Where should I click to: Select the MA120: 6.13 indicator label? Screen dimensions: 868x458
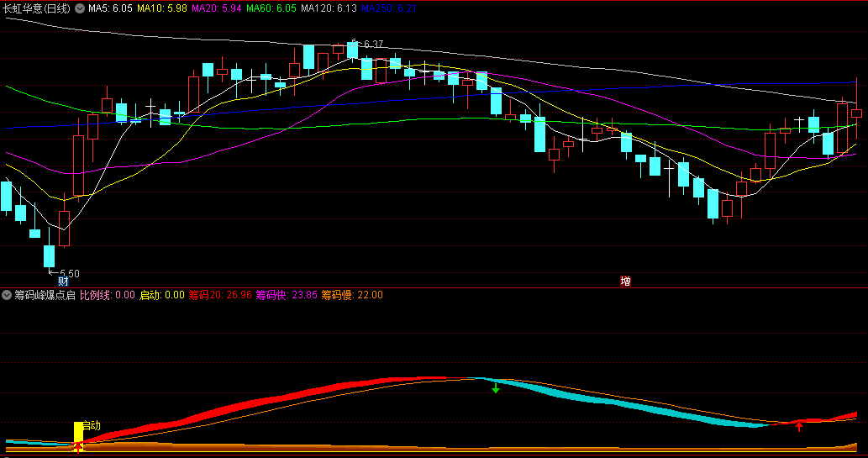point(329,8)
